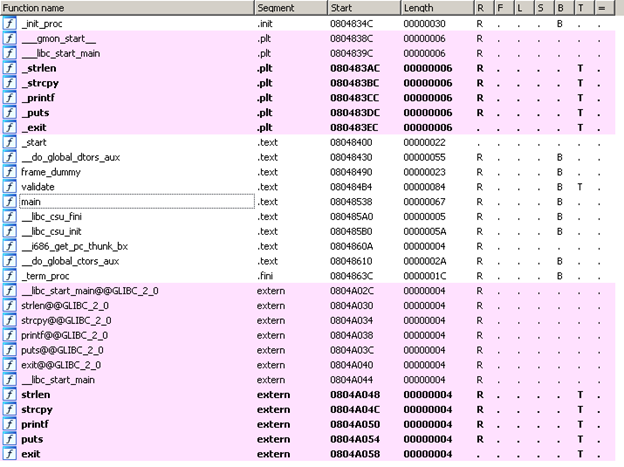Click the icon beside _init_proc
624x467 pixels.
(9, 22)
